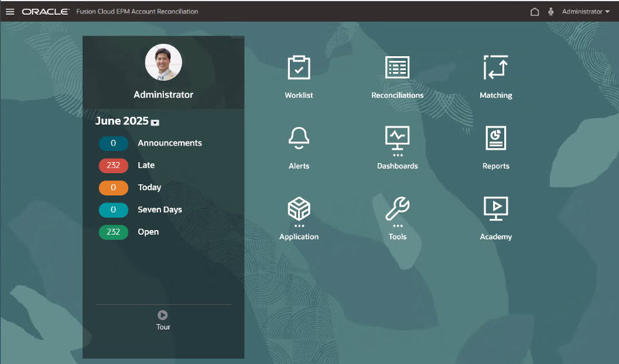This screenshot has width=619, height=364.
Task: Play the Tour video button
Action: click(163, 315)
